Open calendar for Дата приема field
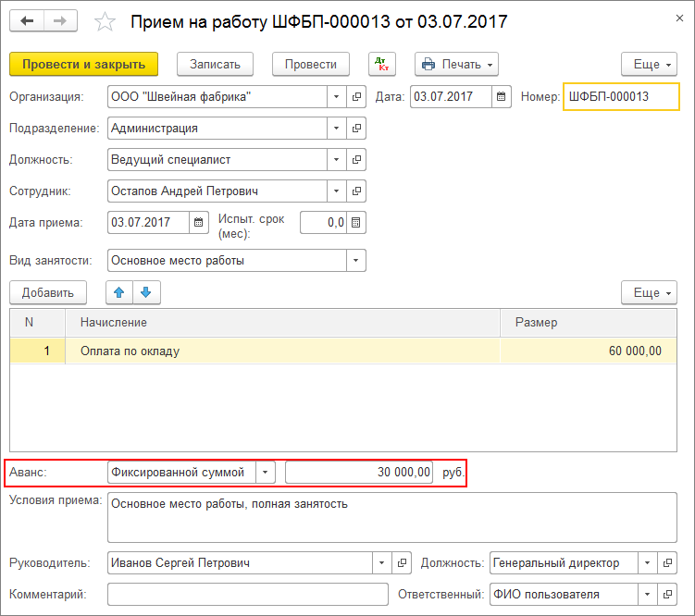Screen dimensions: 695x616 [x=199, y=222]
